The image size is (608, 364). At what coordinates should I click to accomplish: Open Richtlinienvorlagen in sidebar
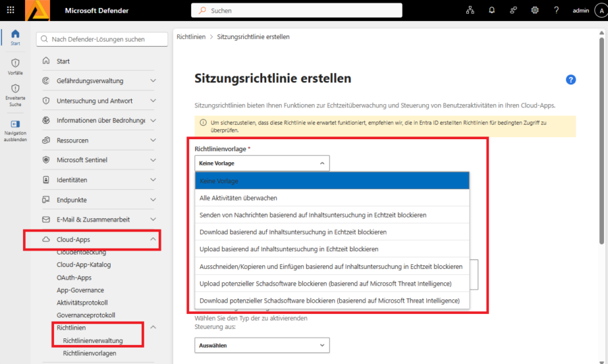coord(90,353)
